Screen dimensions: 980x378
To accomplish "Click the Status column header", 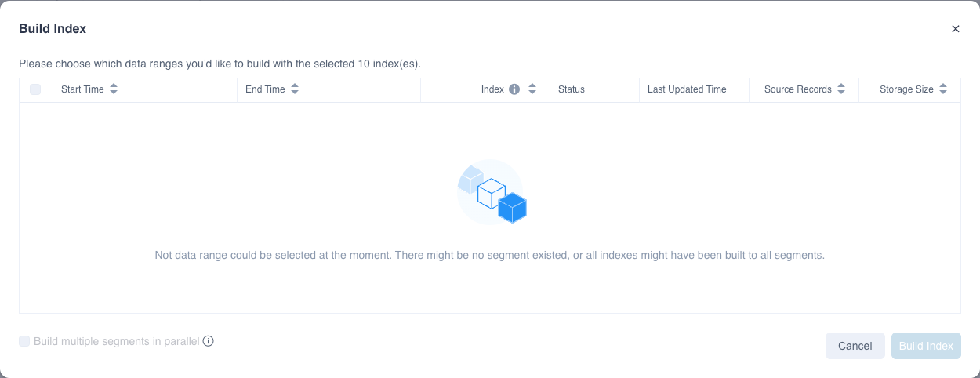I will 572,89.
